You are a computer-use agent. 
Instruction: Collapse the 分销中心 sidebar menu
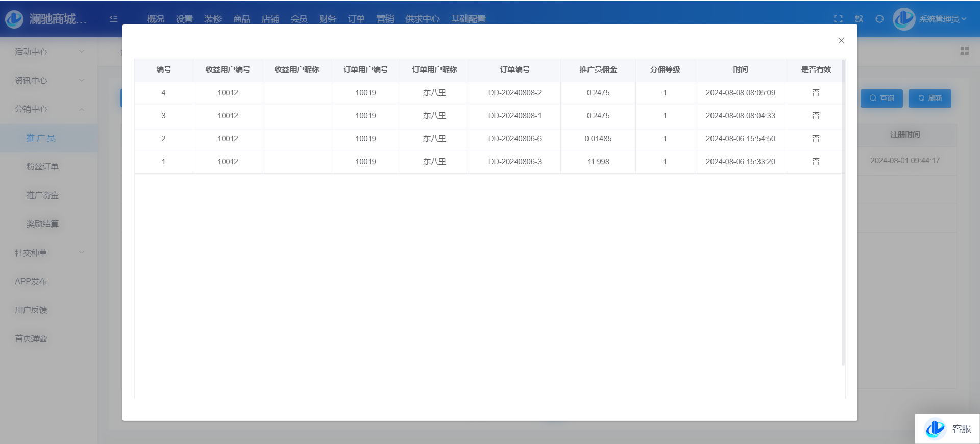49,109
